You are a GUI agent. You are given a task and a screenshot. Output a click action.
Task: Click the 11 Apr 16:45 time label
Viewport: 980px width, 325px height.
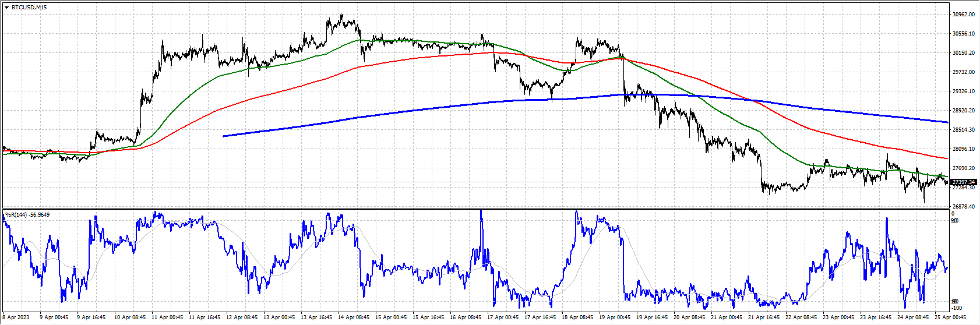coord(205,317)
